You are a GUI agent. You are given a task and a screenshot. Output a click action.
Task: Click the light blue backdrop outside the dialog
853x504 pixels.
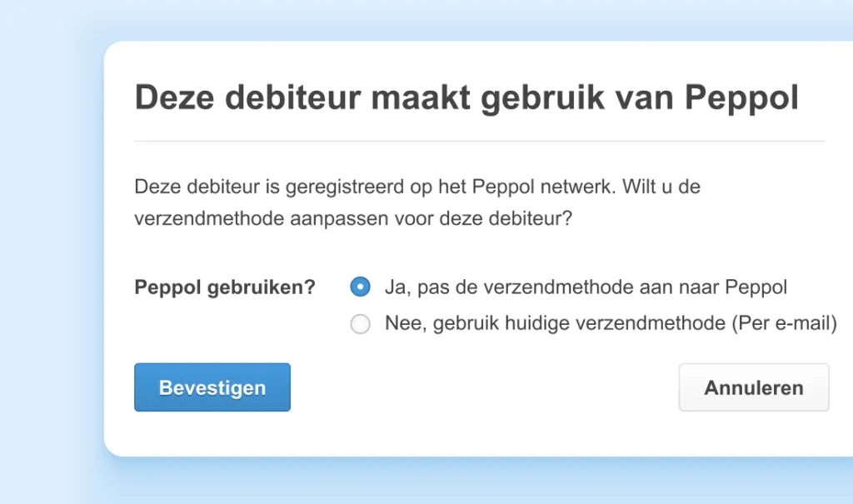pyautogui.click(x=50, y=250)
